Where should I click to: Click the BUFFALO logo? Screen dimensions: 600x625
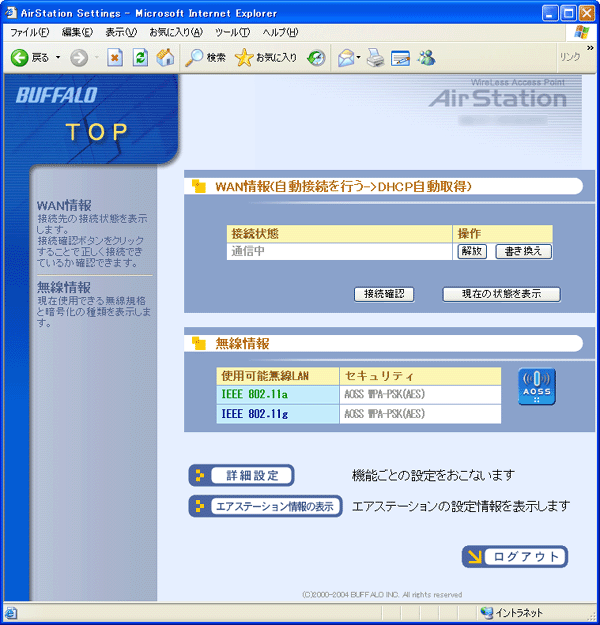pyautogui.click(x=57, y=95)
